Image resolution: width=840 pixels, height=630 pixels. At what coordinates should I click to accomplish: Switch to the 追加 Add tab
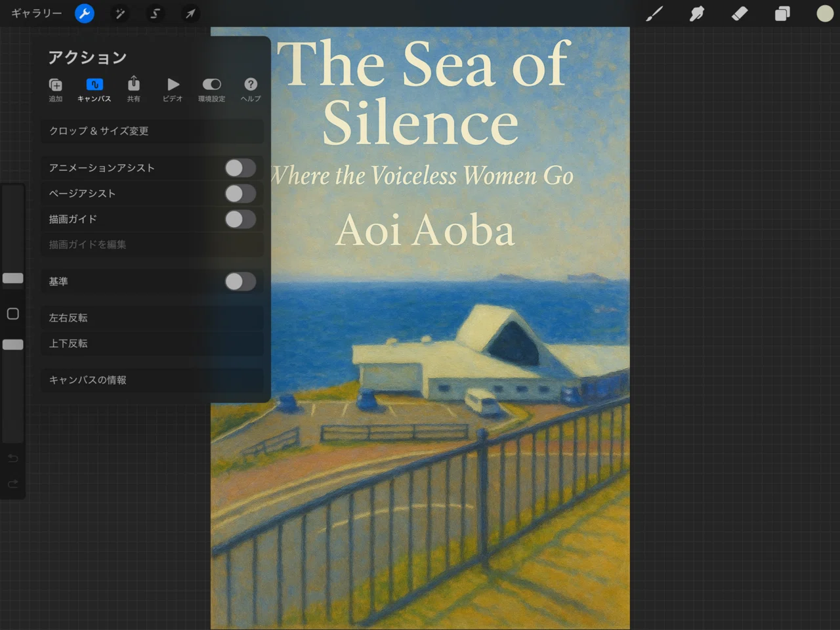(56, 90)
